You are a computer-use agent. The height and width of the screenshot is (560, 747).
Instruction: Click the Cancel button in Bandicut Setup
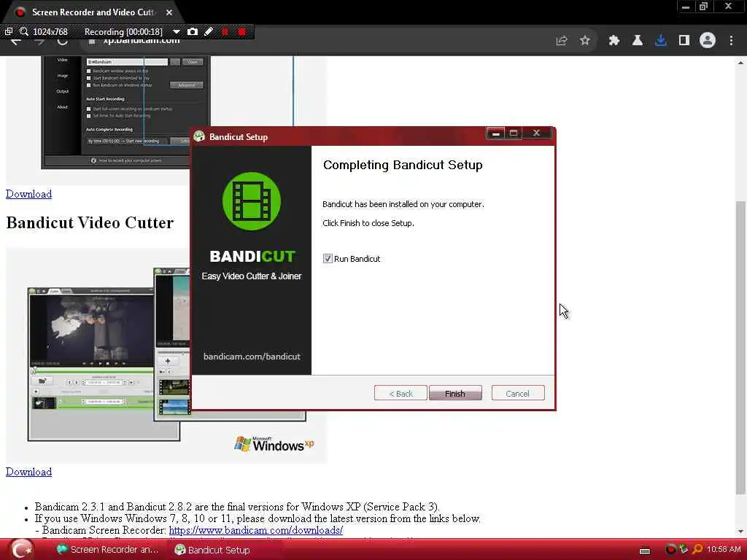[517, 393]
